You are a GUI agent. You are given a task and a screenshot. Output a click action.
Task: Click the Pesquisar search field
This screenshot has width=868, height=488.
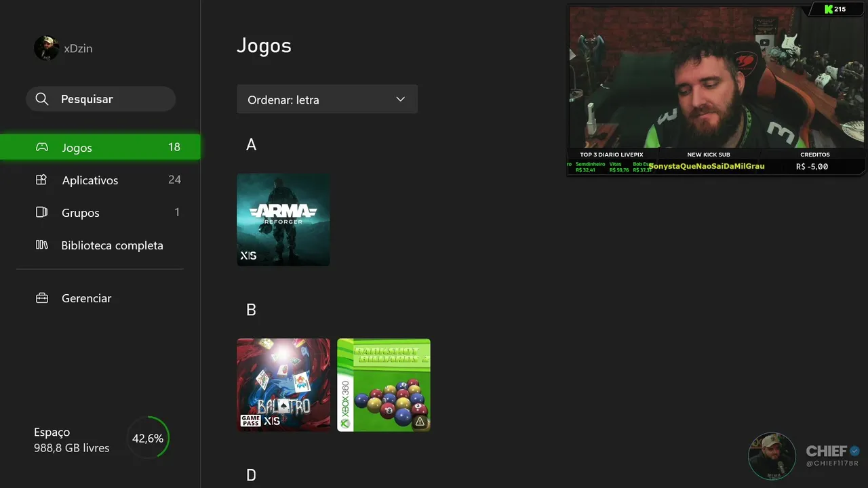(x=101, y=99)
